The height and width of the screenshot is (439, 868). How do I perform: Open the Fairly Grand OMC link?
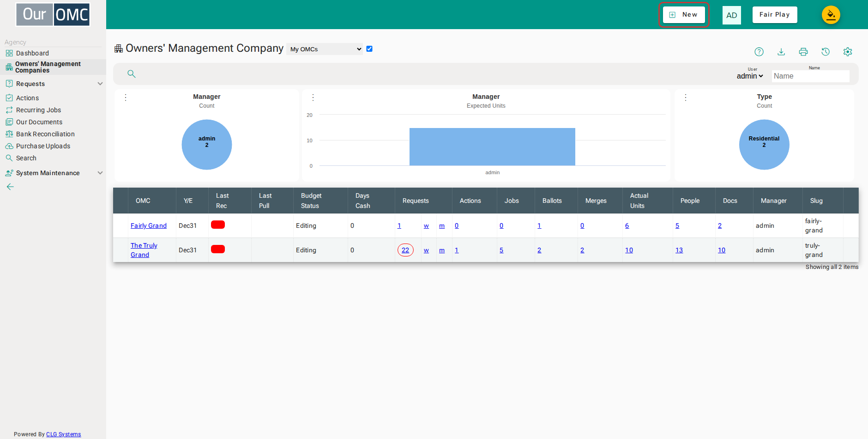[149, 226]
